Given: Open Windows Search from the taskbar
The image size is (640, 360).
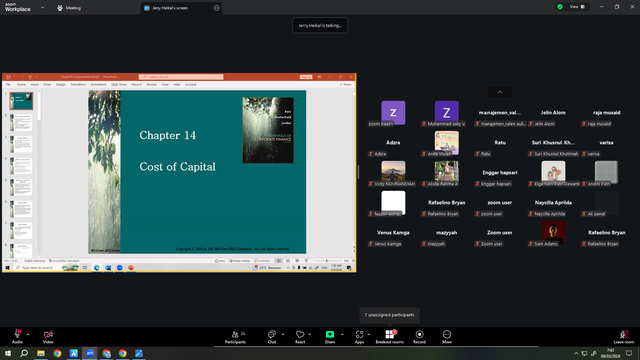Looking at the screenshot, I should pos(24,353).
